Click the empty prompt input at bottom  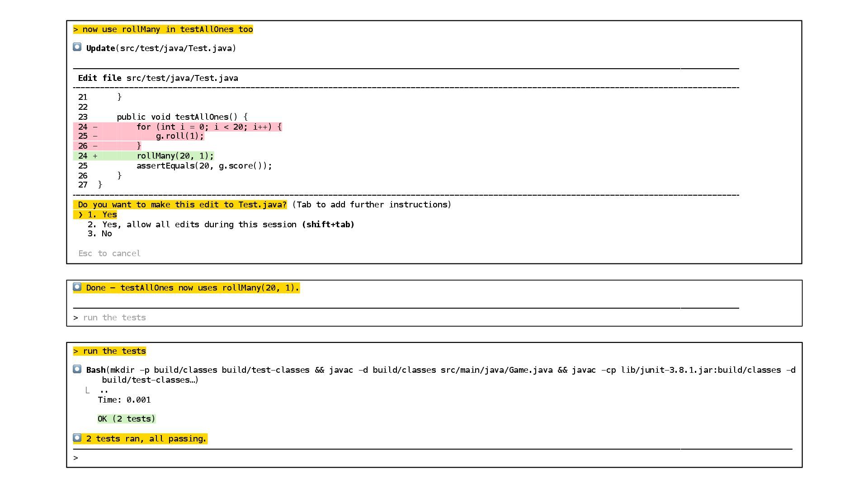click(407, 458)
